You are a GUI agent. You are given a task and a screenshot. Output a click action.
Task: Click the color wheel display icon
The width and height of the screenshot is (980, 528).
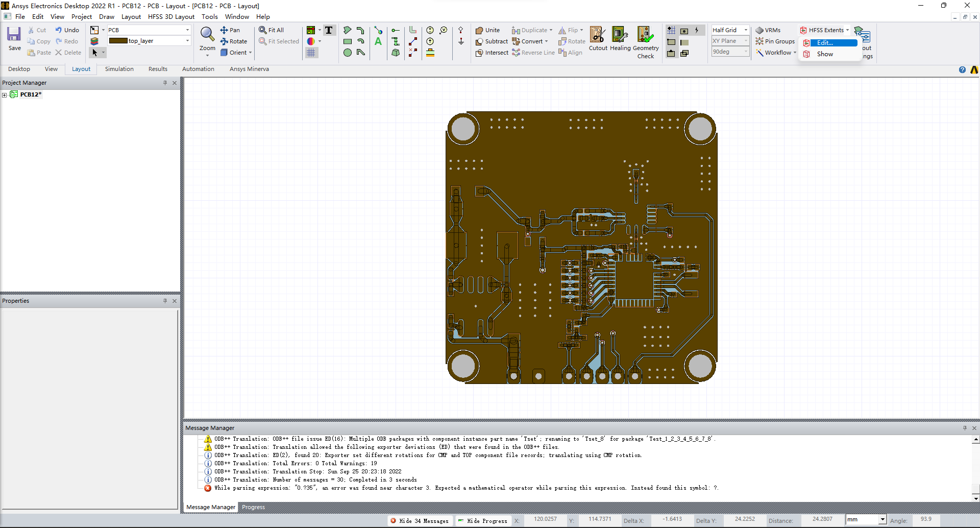click(311, 41)
